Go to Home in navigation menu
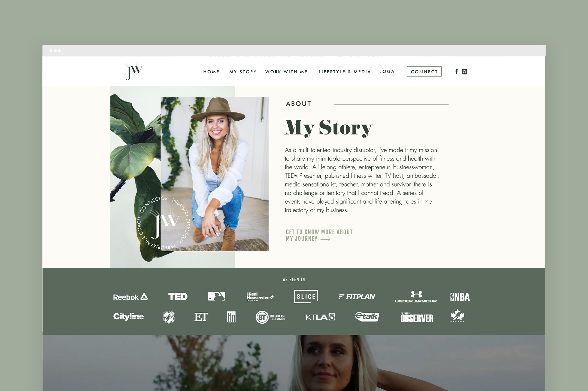 [x=211, y=72]
